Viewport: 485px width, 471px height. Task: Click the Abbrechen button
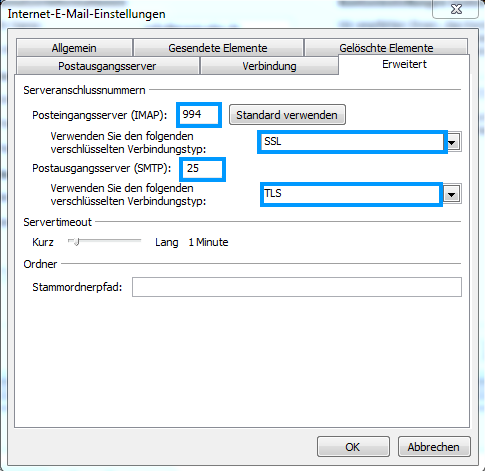[x=434, y=447]
